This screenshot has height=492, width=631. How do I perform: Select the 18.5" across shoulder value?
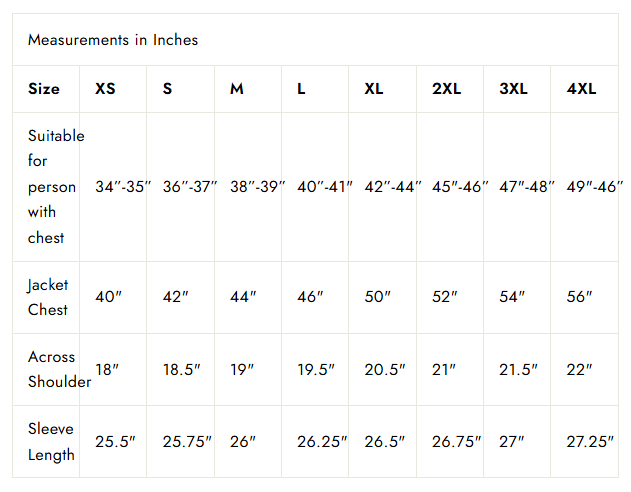[x=182, y=369]
